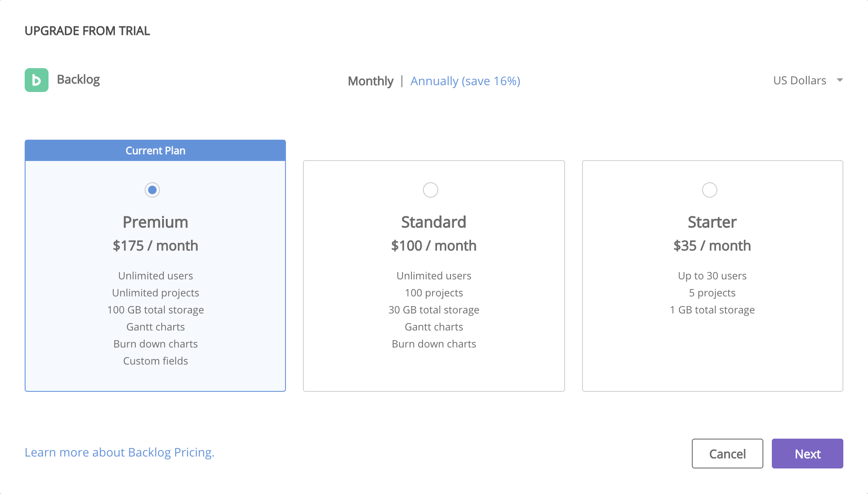
Task: Click the currency dropdown arrow
Action: click(840, 80)
